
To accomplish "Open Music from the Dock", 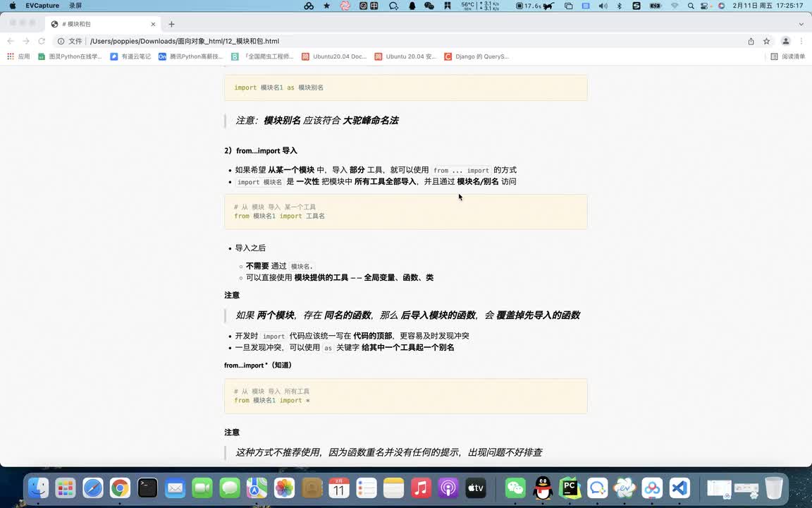I will click(x=421, y=488).
